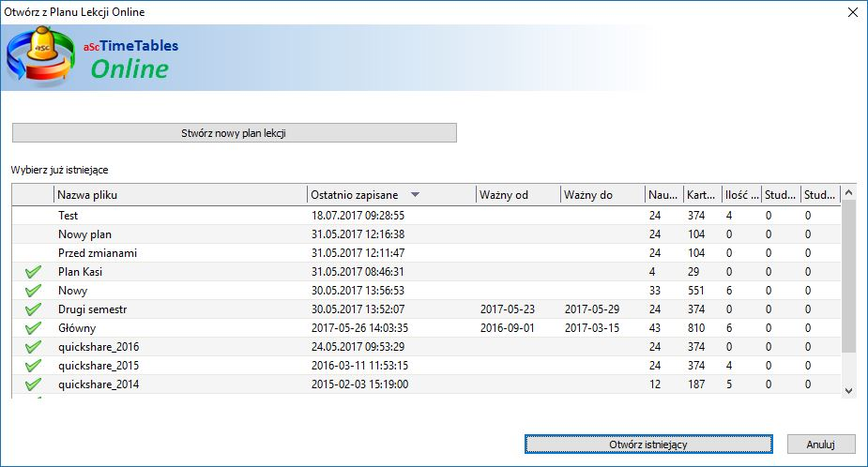Click green checkmark next to Nowy
The height and width of the screenshot is (467, 868).
tap(34, 291)
